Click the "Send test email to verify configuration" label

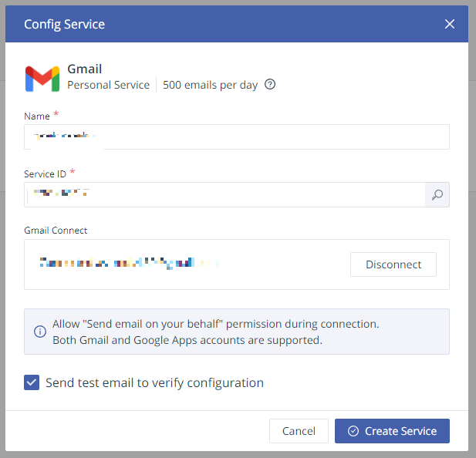click(x=154, y=382)
